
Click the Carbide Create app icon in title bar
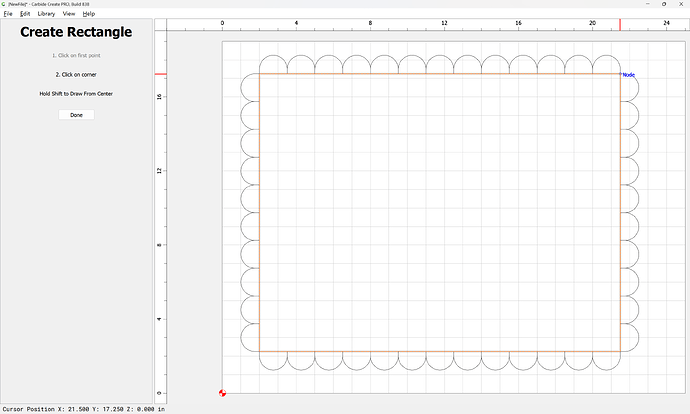(4, 4)
